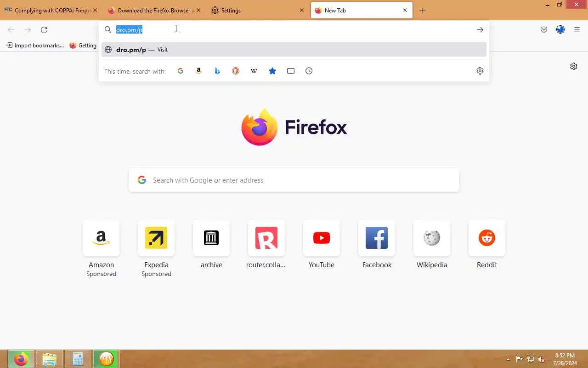
Task: Close the Settings tab
Action: (302, 10)
